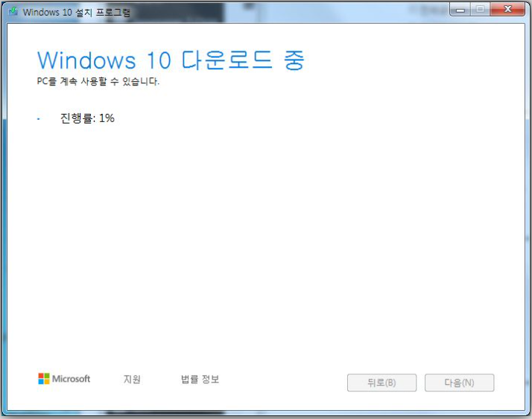Click the PC를 계속 사용할 수 있습니다 text
The image size is (532, 419).
pyautogui.click(x=98, y=81)
